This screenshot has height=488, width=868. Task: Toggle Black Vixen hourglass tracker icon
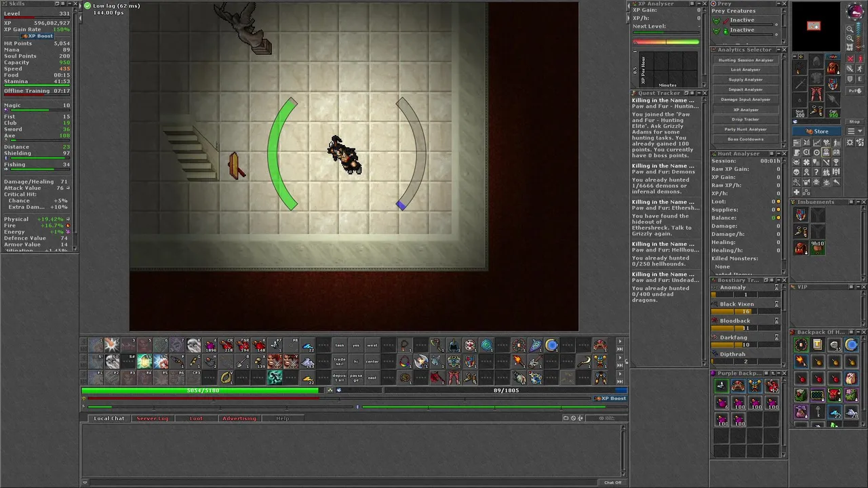(x=777, y=304)
